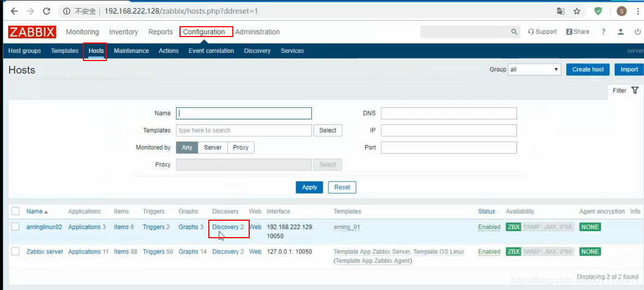Click the browser forward arrow
The height and width of the screenshot is (290, 644).
pos(31,11)
